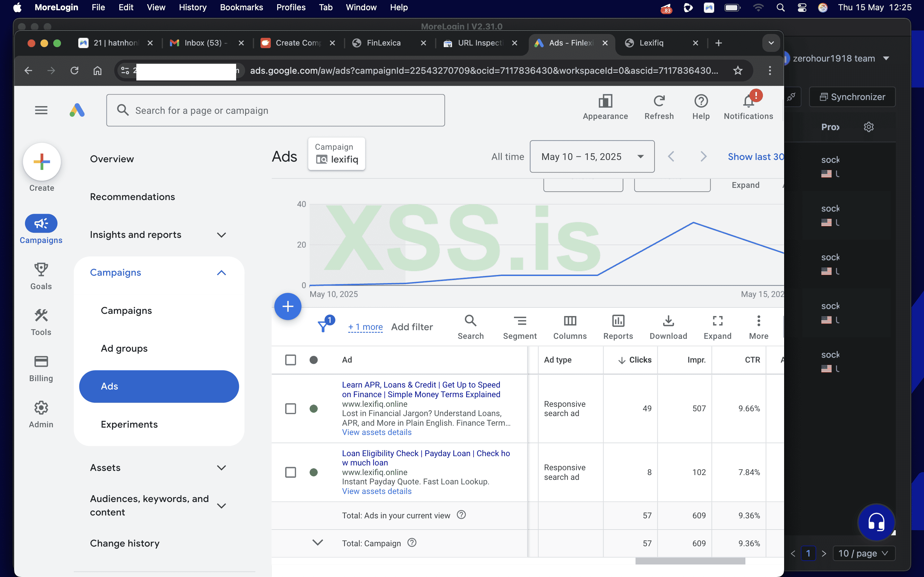
Task: Click the Show last 30 link
Action: click(755, 156)
